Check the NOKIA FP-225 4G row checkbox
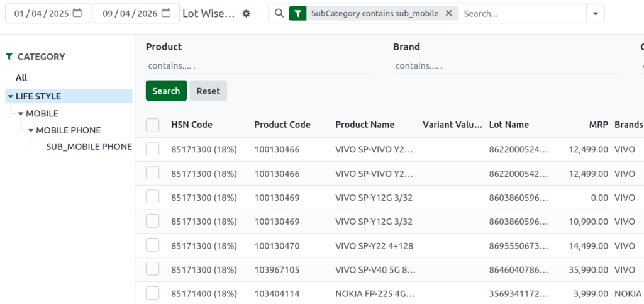This screenshot has height=304, width=644. (x=152, y=293)
